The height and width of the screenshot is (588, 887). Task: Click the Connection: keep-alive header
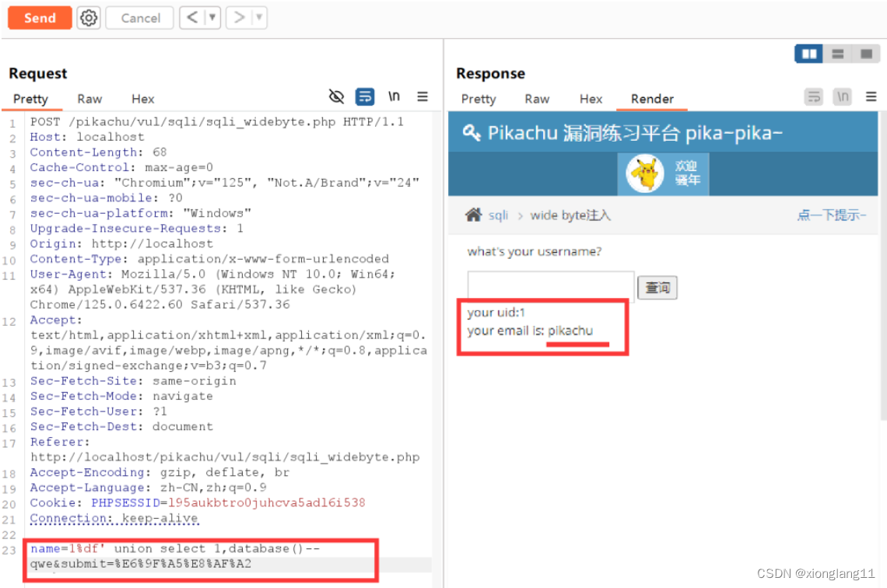tap(114, 518)
